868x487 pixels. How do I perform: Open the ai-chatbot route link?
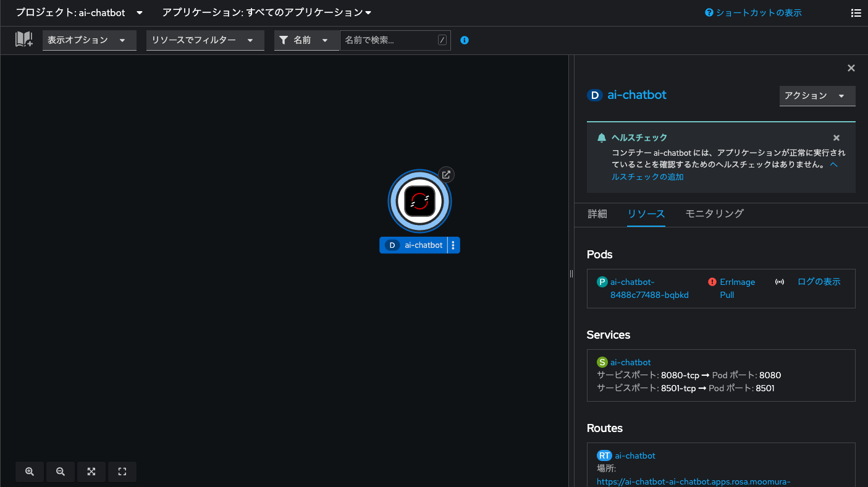point(635,455)
